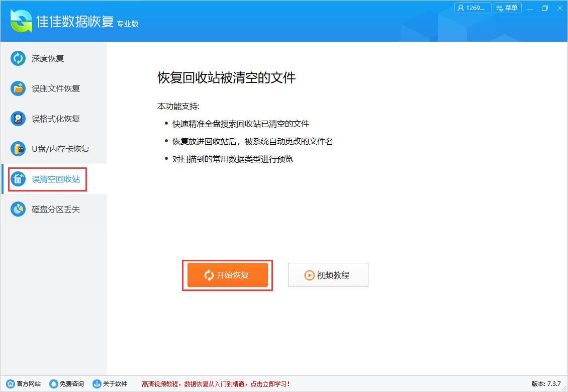The height and width of the screenshot is (392, 568).
Task: Click the bullet 快速精准全盘搜索回收站已清空的文件
Action: click(241, 124)
